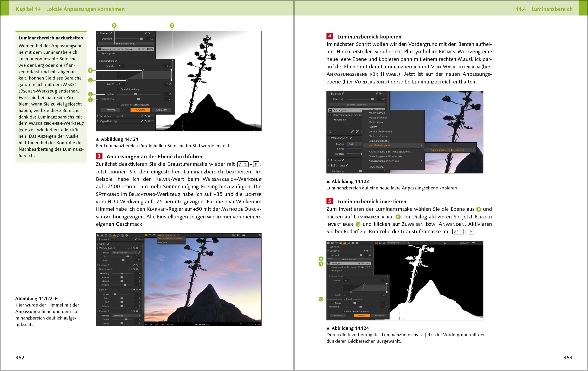588x371 pixels.
Task: Open the Lens tool tab in figure 14.122
Action: click(x=106, y=235)
